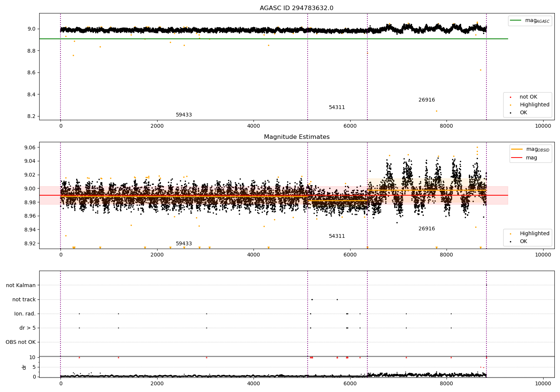Click the 8.94 y-axis tick label

click(x=30, y=230)
